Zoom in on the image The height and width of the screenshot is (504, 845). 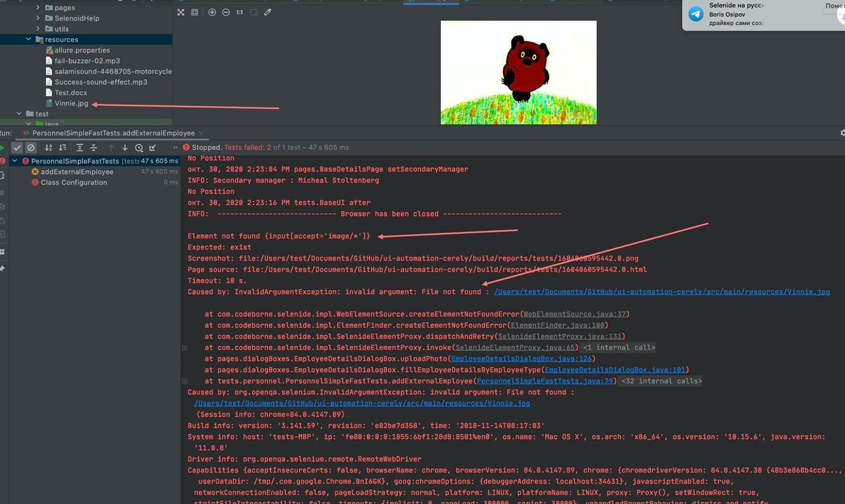pyautogui.click(x=212, y=12)
